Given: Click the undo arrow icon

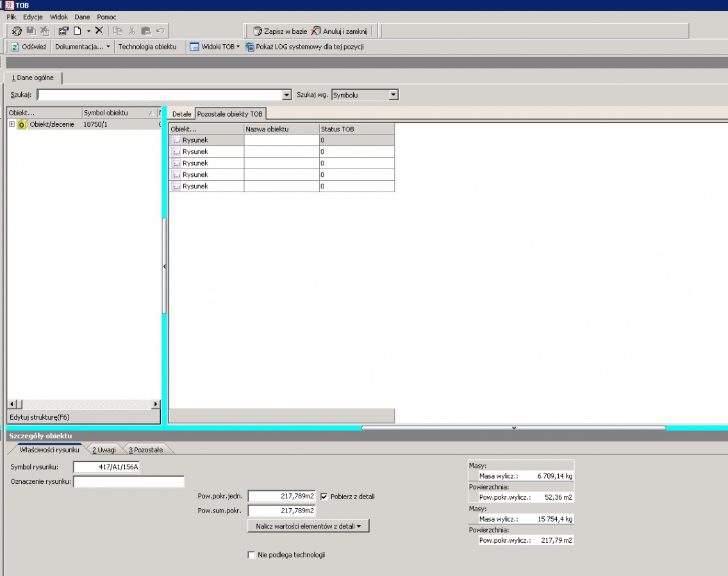Looking at the screenshot, I should [160, 31].
